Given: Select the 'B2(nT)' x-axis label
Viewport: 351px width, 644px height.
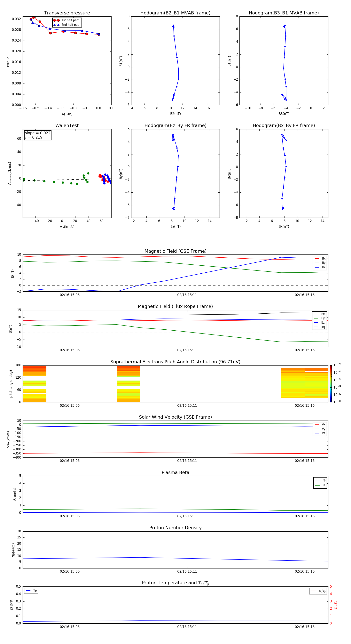Looking at the screenshot, I should 175,114.
